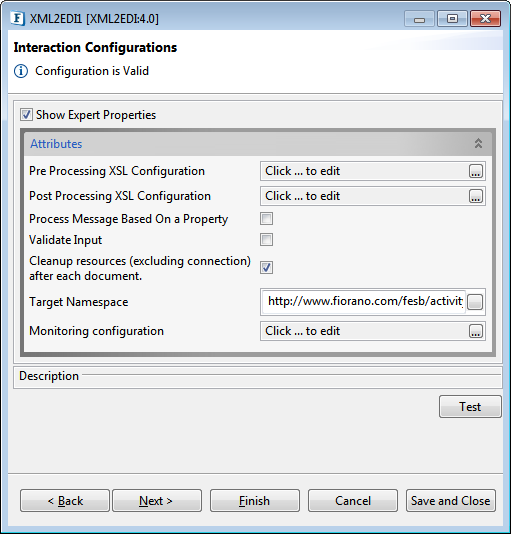Click the Cancel button

[353, 501]
